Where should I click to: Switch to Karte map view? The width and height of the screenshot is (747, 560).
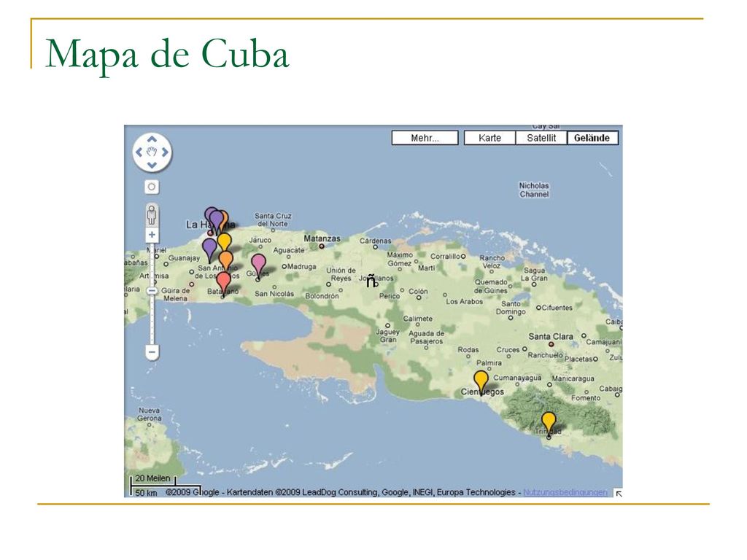tap(489, 138)
